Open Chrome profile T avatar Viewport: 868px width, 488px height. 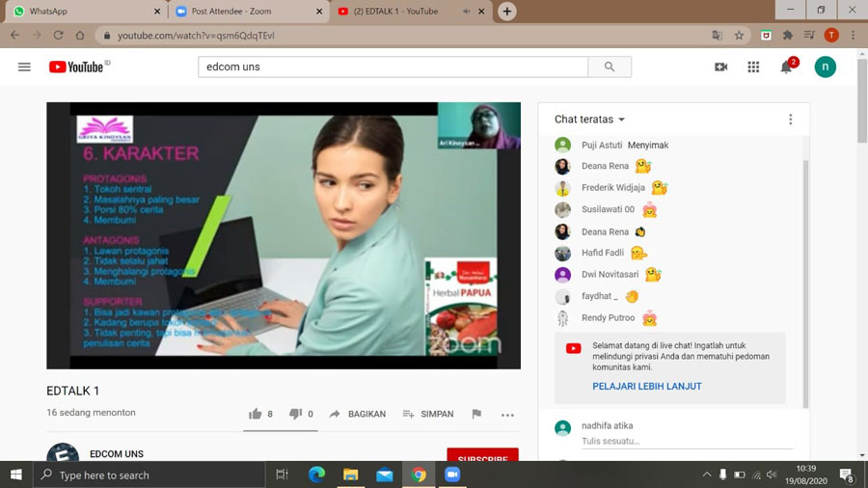[831, 36]
